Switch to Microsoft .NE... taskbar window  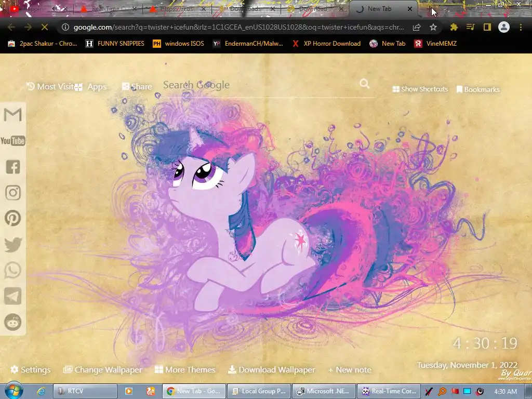324,391
